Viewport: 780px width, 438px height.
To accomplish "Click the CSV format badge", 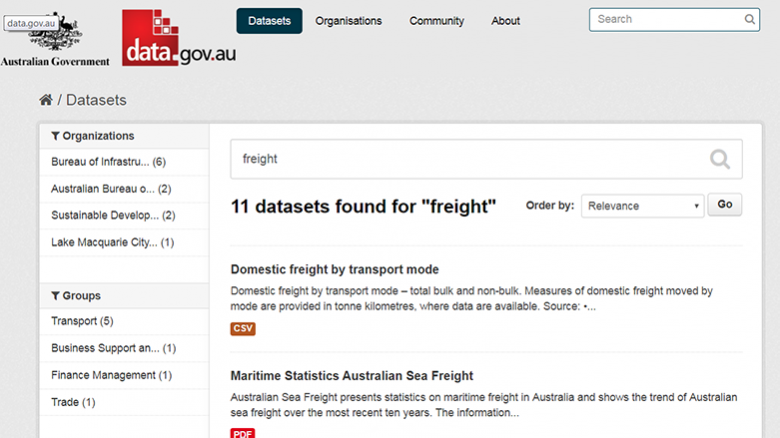I will [243, 328].
